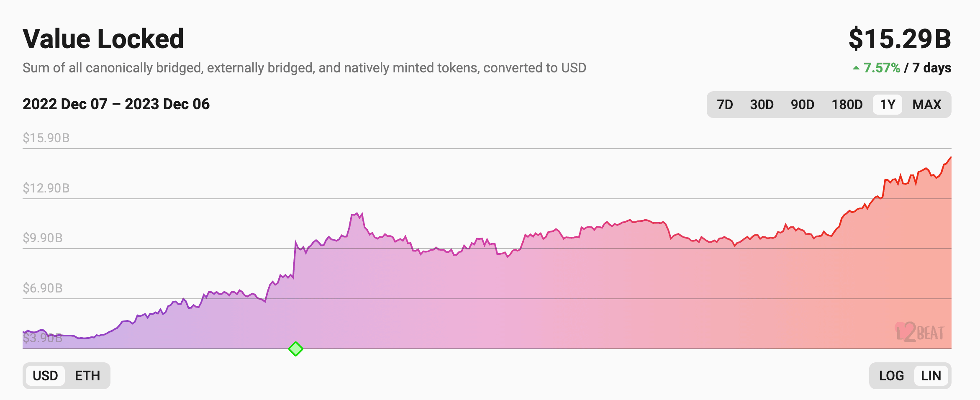The height and width of the screenshot is (400, 980).
Task: Click the $15.90B axis label
Action: [x=46, y=138]
